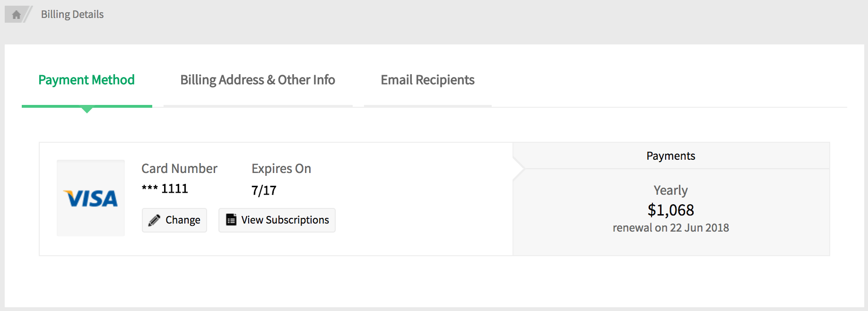Click the $1,068 yearly amount
The image size is (868, 311).
click(670, 210)
